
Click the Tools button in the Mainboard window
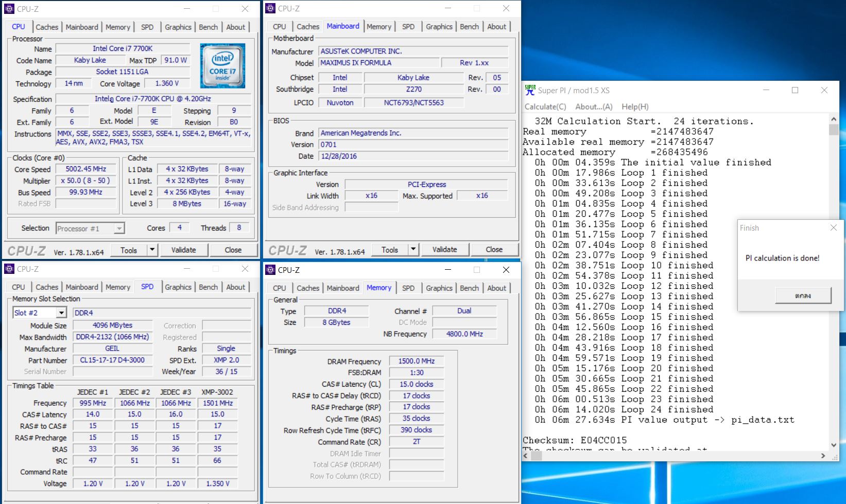coord(390,249)
